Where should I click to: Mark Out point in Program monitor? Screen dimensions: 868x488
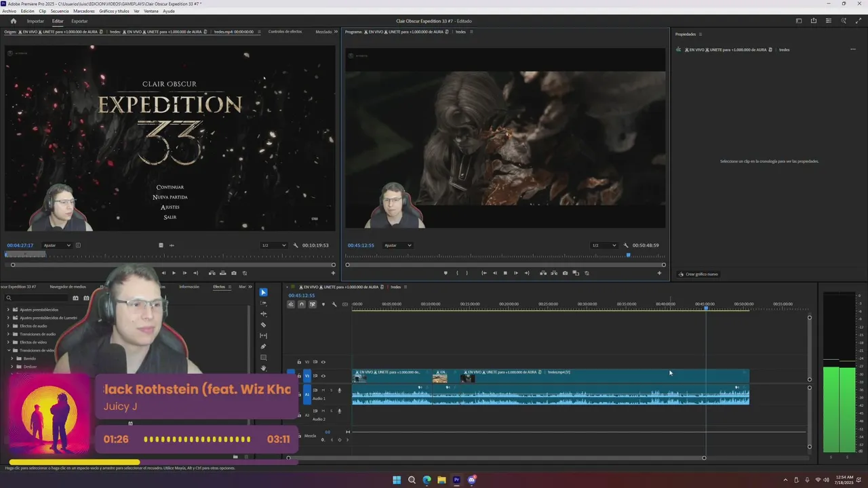(x=467, y=273)
